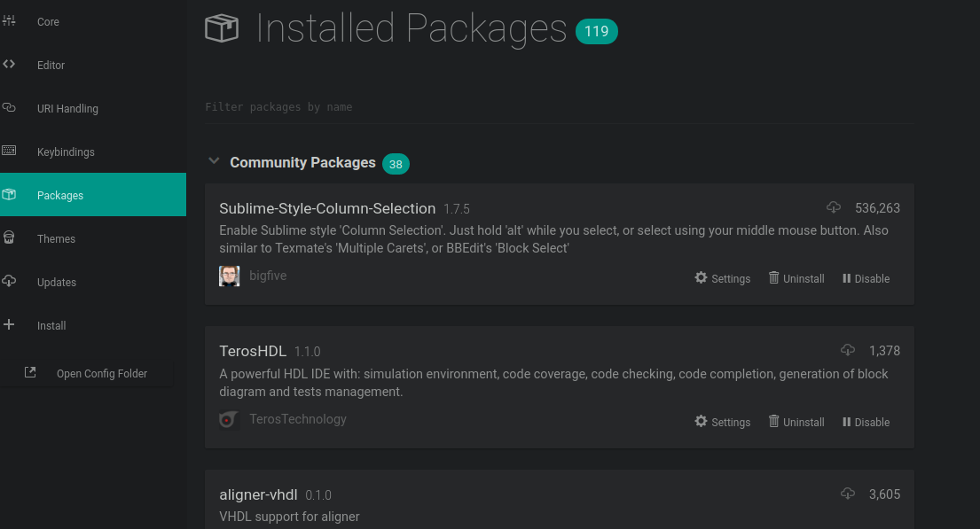
Task: Open the Themes section
Action: (93, 238)
